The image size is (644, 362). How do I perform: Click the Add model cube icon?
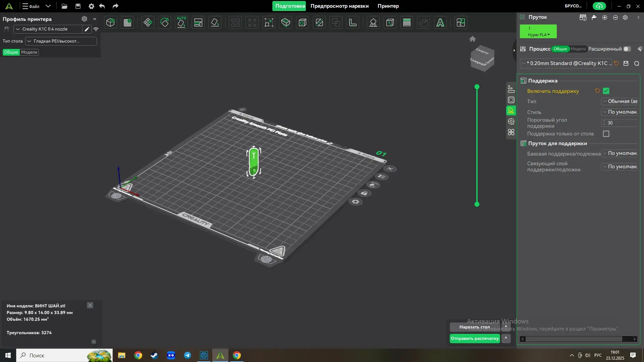point(110,22)
